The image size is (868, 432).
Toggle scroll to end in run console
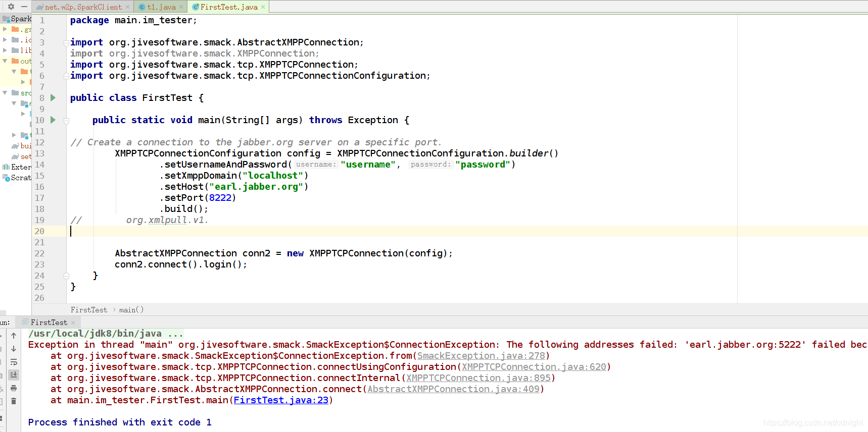coord(14,375)
